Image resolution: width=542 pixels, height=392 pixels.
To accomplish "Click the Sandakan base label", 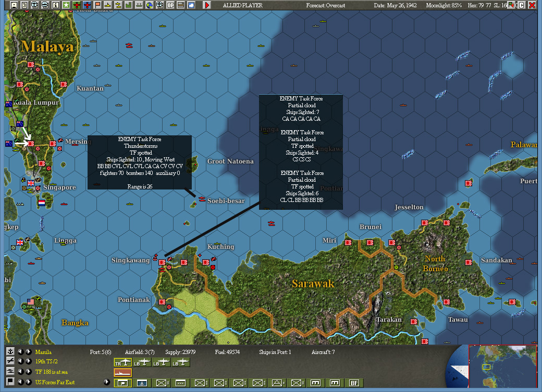I will point(496,260).
